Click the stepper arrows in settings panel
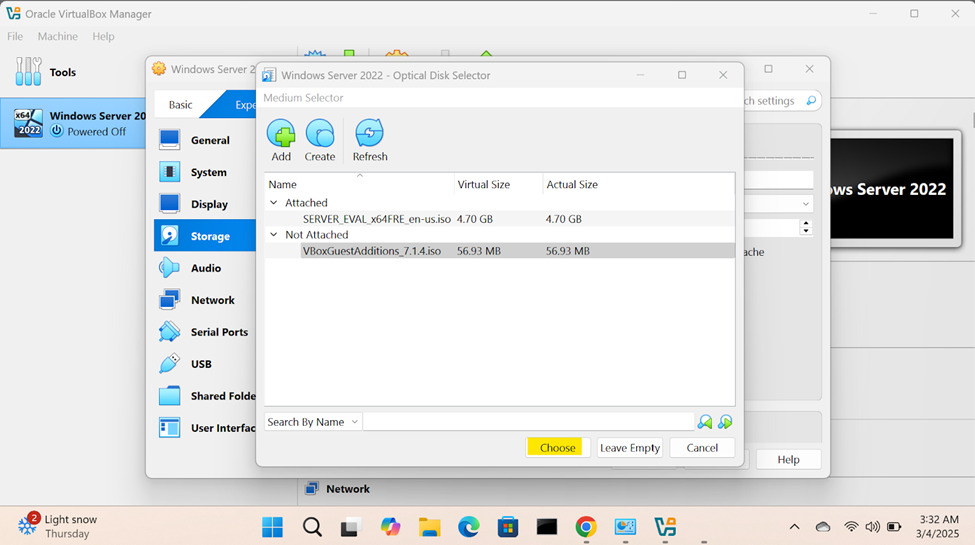 pos(806,227)
